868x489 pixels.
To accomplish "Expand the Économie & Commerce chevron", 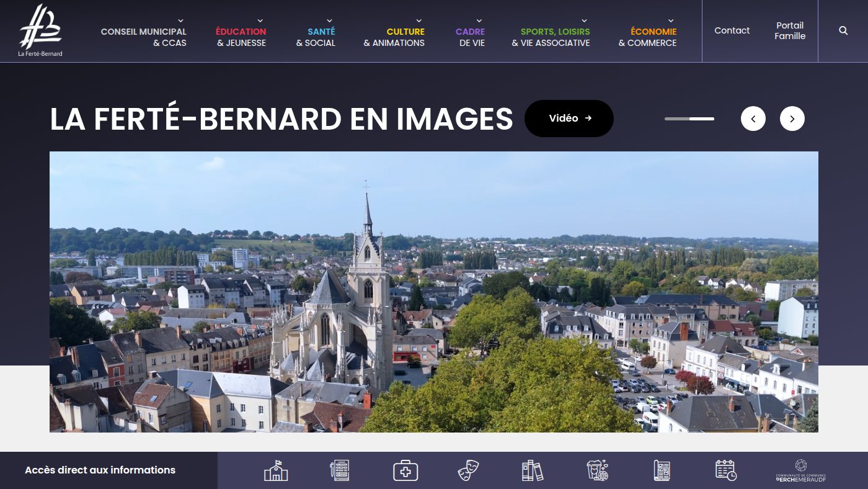I will (671, 20).
